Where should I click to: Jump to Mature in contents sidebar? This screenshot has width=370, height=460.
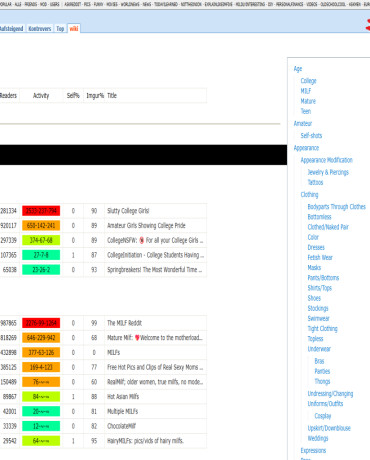tap(308, 101)
